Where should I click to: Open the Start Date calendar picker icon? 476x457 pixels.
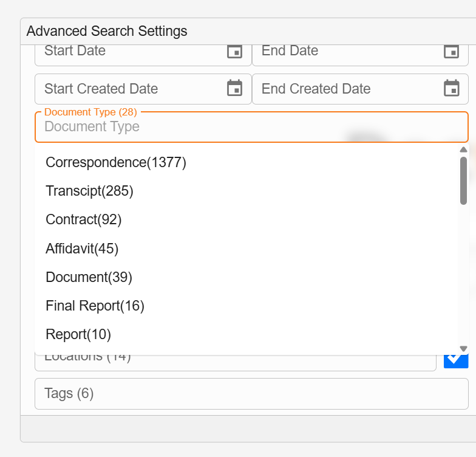tap(234, 52)
